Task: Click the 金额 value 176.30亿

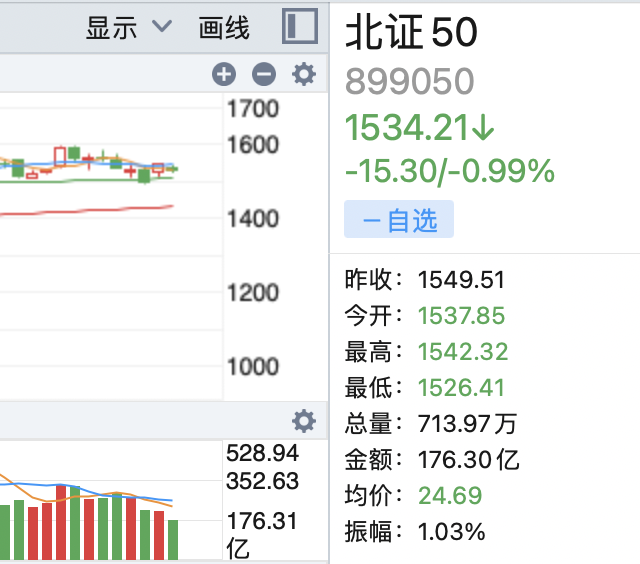Action: tap(468, 460)
